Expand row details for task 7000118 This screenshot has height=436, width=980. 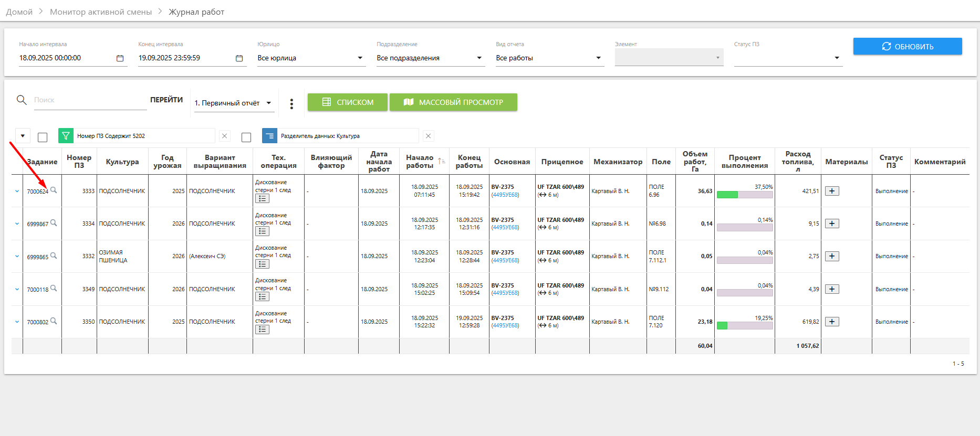coord(17,289)
